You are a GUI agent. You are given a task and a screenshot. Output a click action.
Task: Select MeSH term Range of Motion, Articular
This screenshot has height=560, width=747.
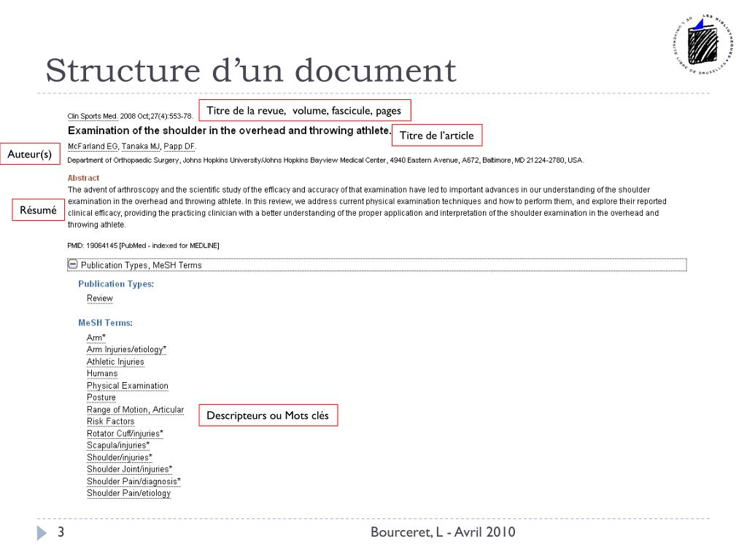[x=135, y=410]
